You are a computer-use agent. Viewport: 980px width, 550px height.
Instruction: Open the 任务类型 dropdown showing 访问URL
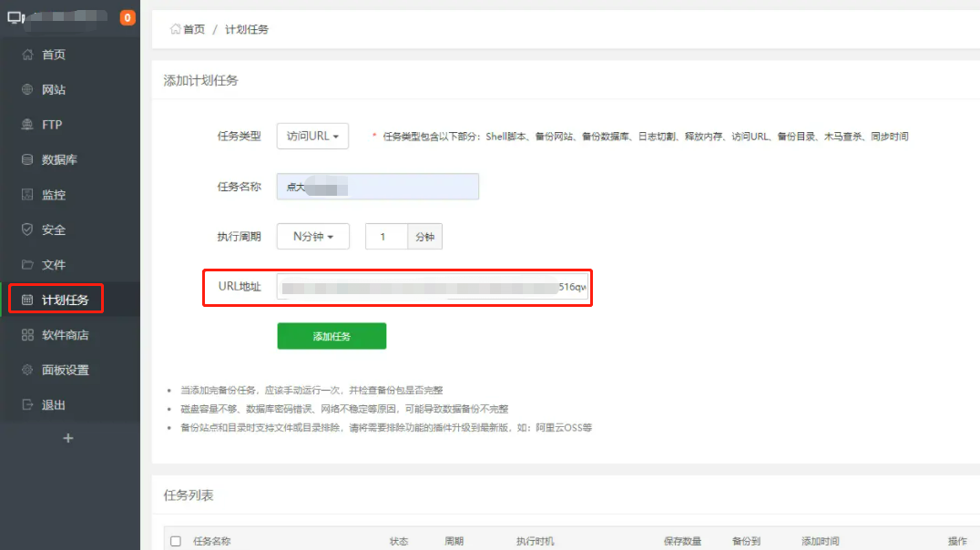[312, 136]
